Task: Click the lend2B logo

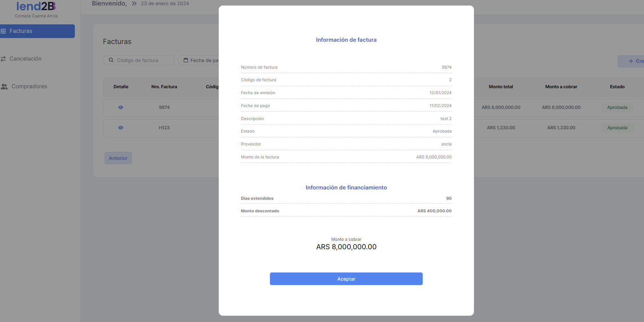Action: [x=36, y=7]
